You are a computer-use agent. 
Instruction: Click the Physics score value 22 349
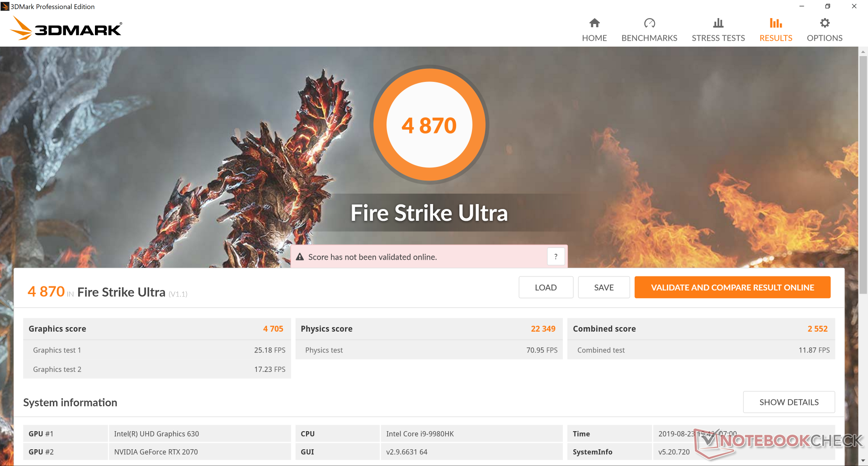[543, 329]
